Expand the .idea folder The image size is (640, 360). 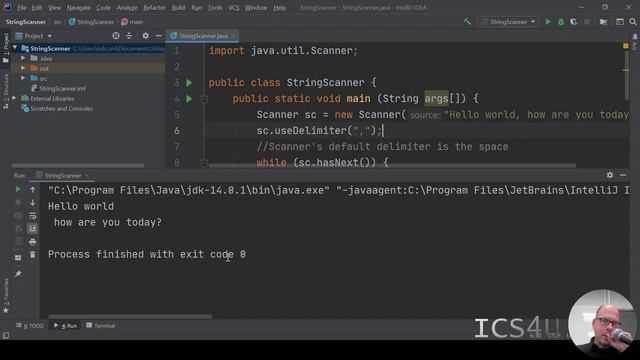(x=23, y=58)
